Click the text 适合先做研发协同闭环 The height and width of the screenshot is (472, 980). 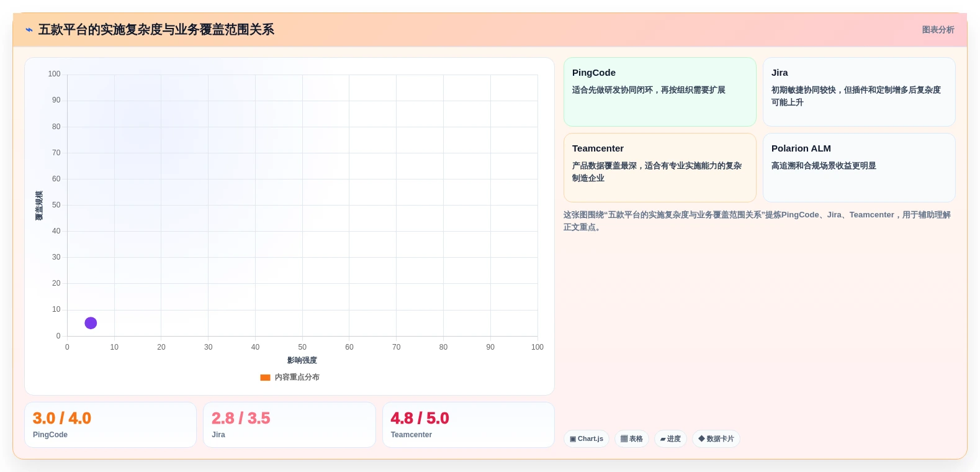coord(613,90)
